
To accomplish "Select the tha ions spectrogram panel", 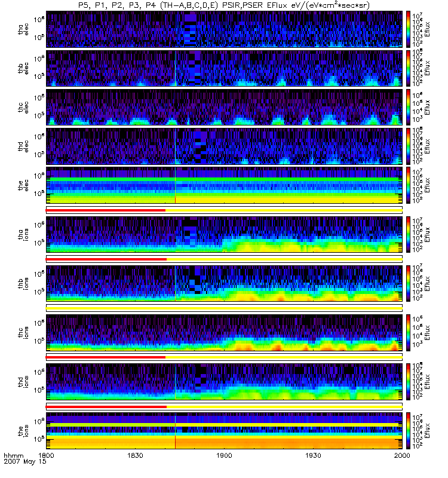I will (x=224, y=234).
